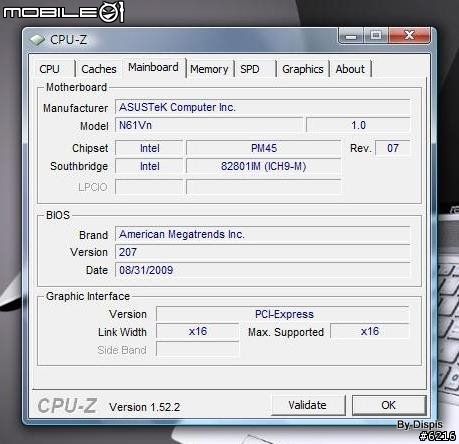The height and width of the screenshot is (444, 459).
Task: Open the Graphics tab
Action: tap(303, 69)
